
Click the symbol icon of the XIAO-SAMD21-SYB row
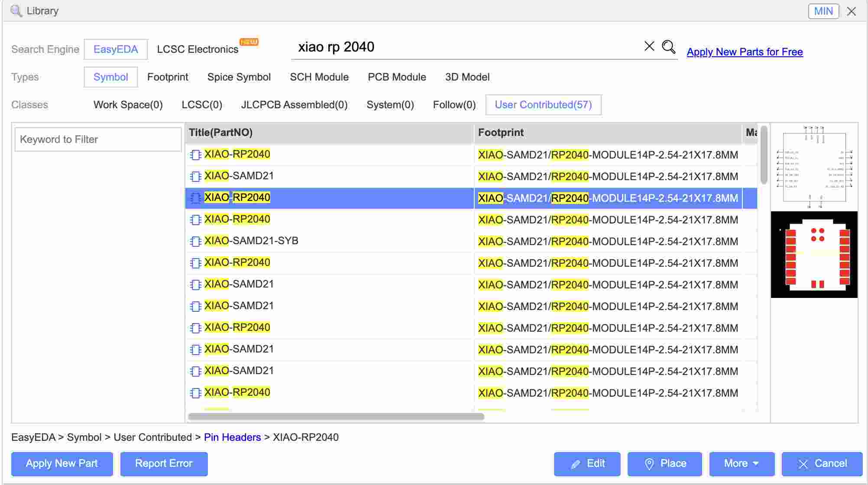click(196, 241)
